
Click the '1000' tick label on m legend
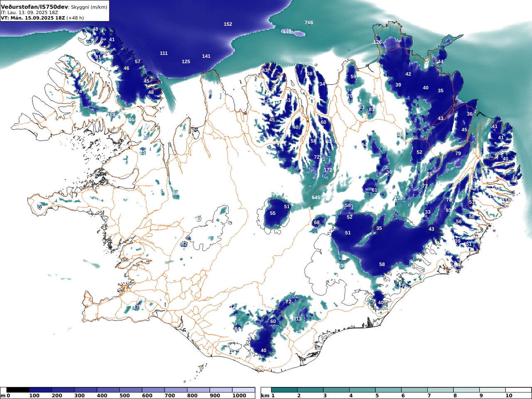239,396
